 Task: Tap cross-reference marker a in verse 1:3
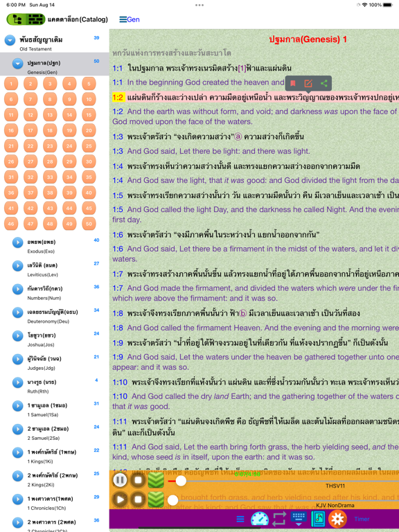coord(238,136)
